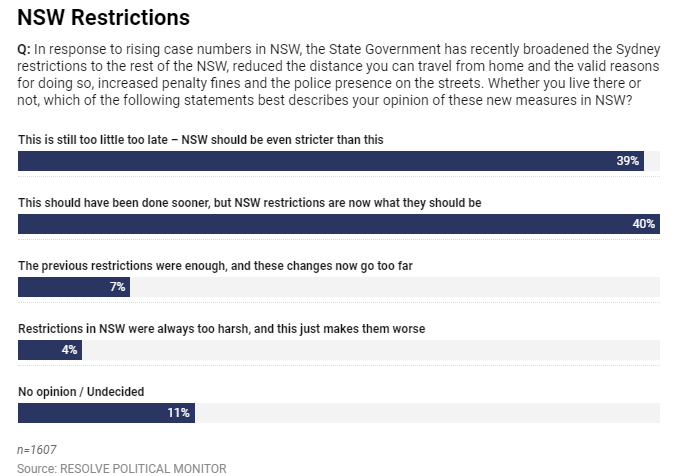699x476 pixels.
Task: Click the 7% value label
Action: [x=118, y=287]
